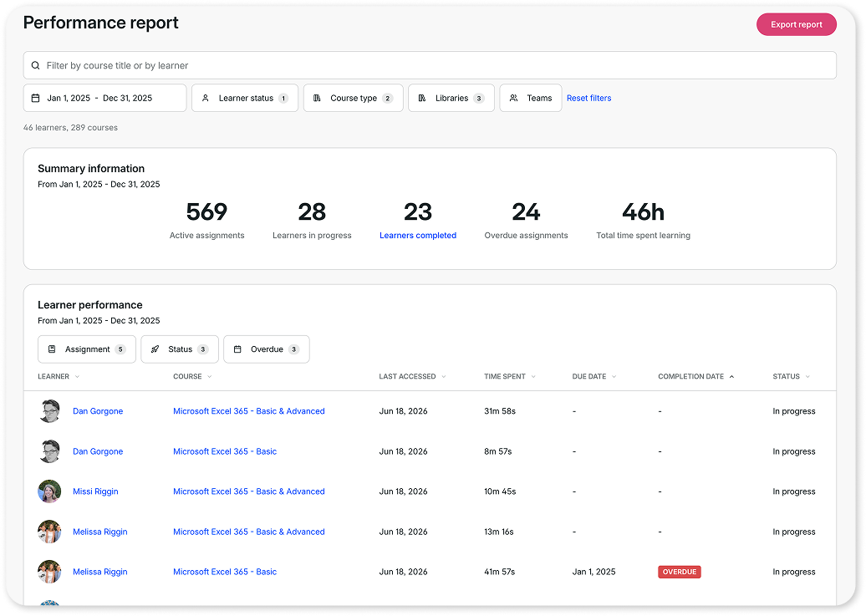Sort by the Due Date column arrow
The image size is (866, 616).
[614, 376]
